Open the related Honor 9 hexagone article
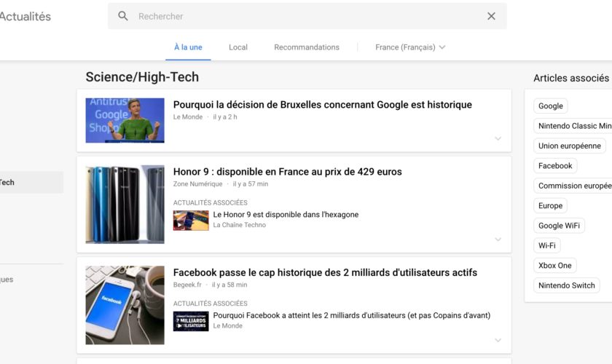 (x=286, y=215)
